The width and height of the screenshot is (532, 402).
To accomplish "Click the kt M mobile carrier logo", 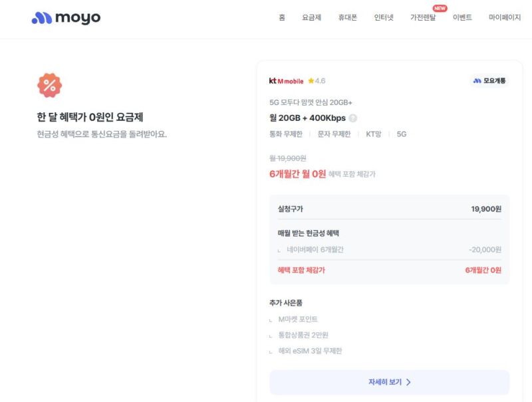I will coord(286,81).
